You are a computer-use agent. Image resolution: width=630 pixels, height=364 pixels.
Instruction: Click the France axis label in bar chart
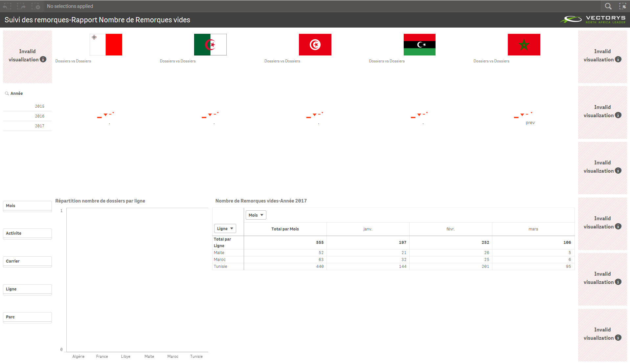coord(102,356)
